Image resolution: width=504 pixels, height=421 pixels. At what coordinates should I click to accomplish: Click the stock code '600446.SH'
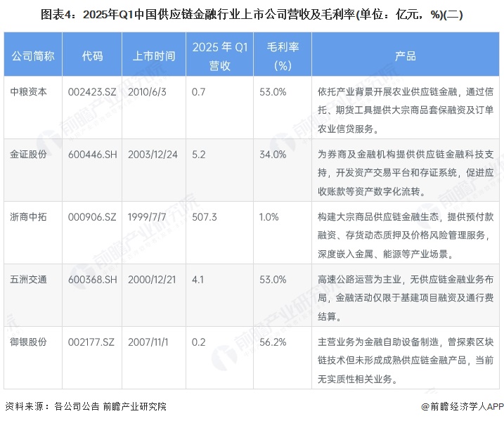pos(93,154)
